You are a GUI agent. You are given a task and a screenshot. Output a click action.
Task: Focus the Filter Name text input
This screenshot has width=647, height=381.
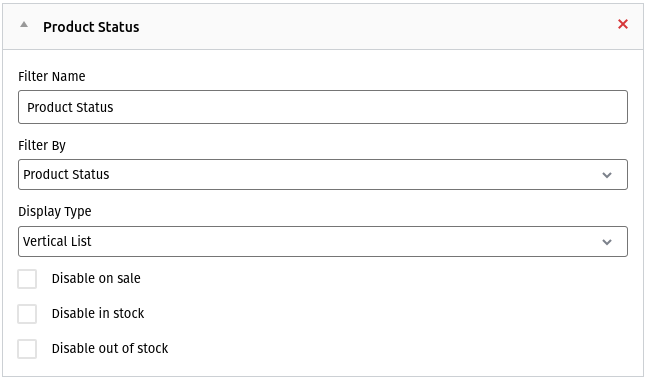pyautogui.click(x=323, y=107)
